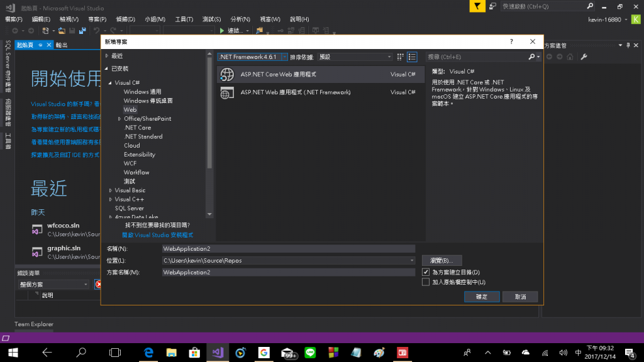Open the Visual Studio Installer link
This screenshot has width=644, height=362.
157,235
